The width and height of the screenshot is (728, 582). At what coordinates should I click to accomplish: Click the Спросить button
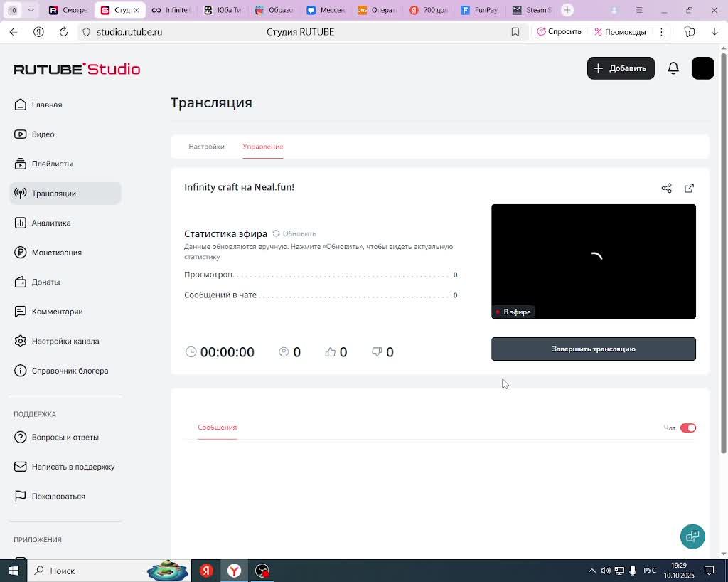(x=559, y=31)
